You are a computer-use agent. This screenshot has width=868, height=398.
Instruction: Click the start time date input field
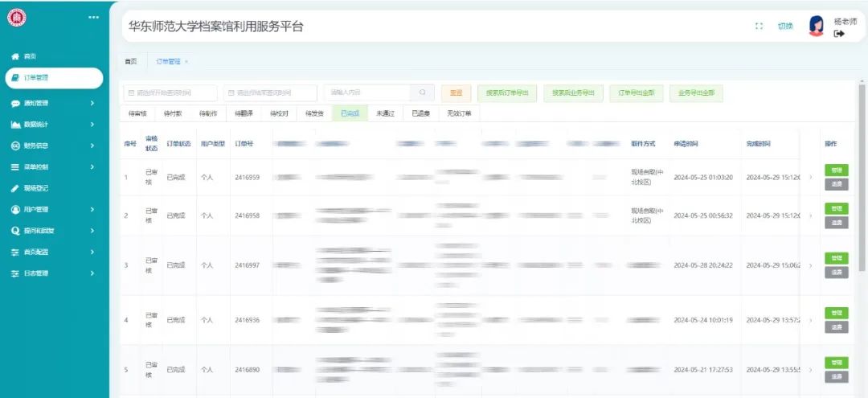point(170,93)
